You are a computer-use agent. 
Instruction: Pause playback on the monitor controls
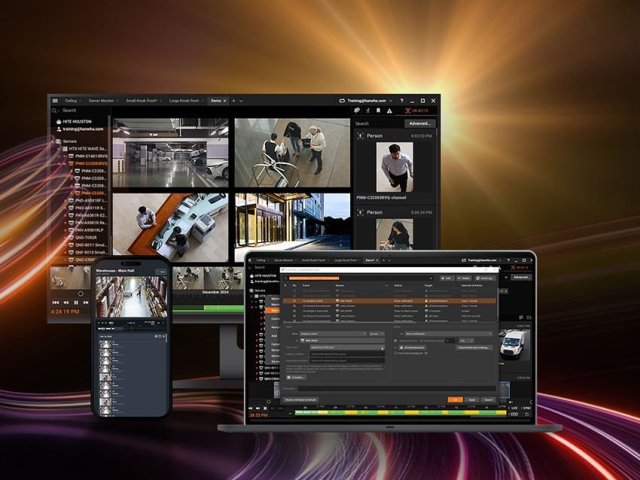pyautogui.click(x=76, y=302)
